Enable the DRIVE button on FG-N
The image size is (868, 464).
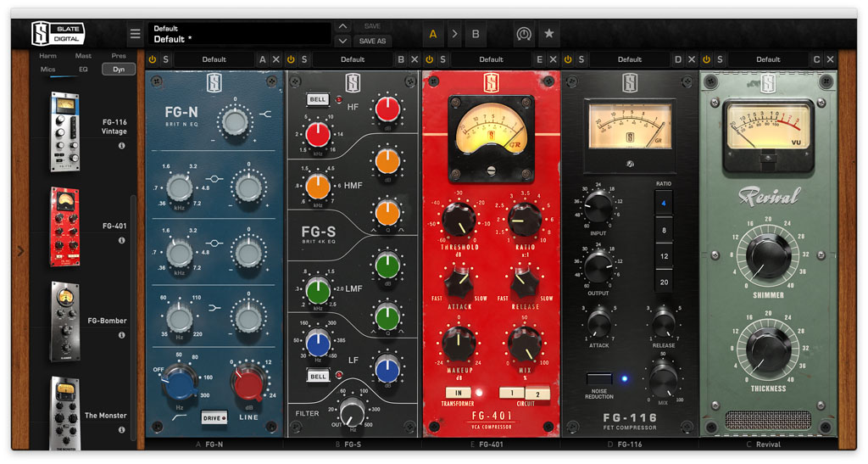tap(214, 417)
